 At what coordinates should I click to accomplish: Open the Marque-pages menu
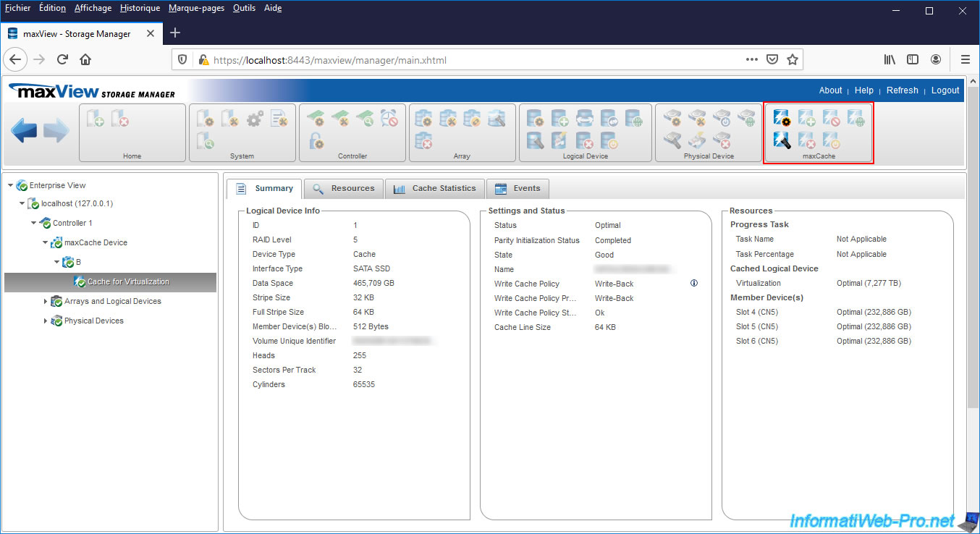coord(196,8)
